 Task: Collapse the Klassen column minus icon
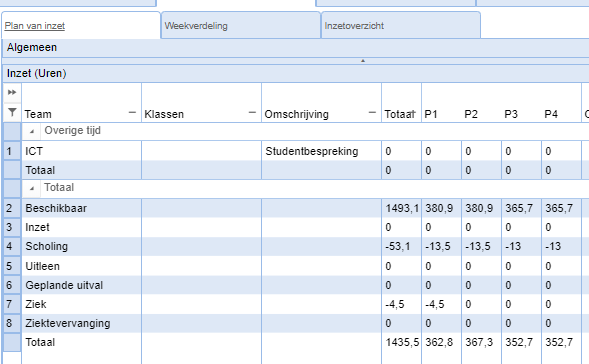point(252,112)
